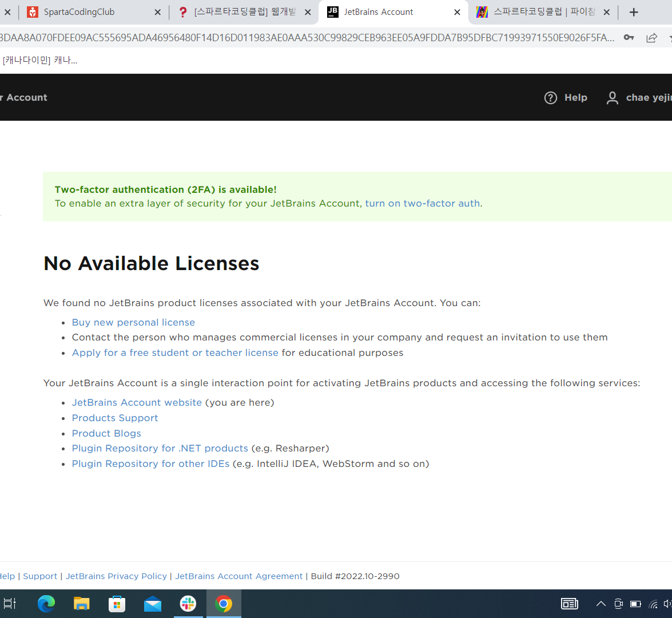Click the user profile icon

(613, 98)
